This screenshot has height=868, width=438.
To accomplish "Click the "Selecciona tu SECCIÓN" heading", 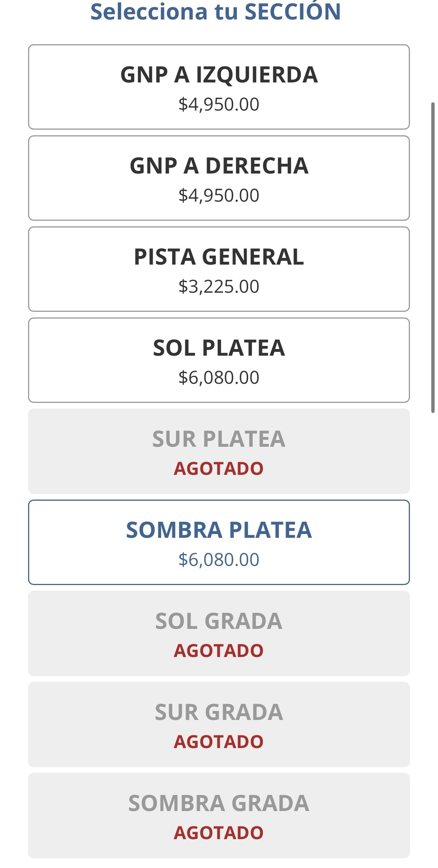I will coord(216,11).
